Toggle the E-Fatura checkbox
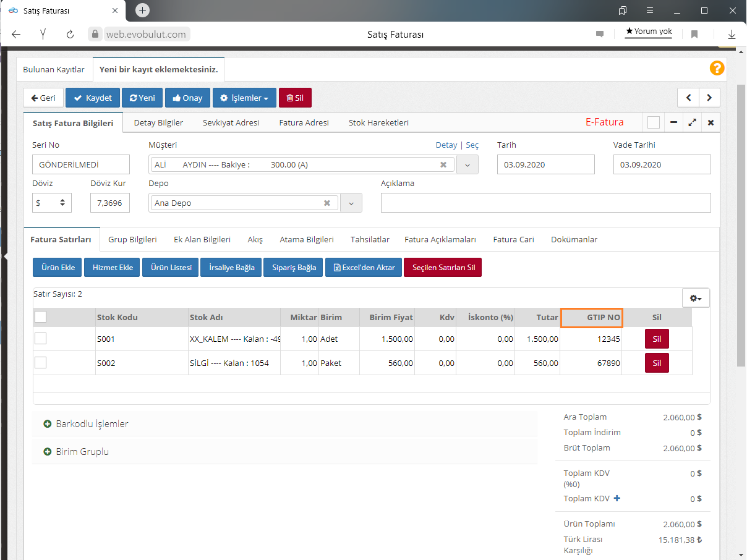The height and width of the screenshot is (560, 747). 654,122
